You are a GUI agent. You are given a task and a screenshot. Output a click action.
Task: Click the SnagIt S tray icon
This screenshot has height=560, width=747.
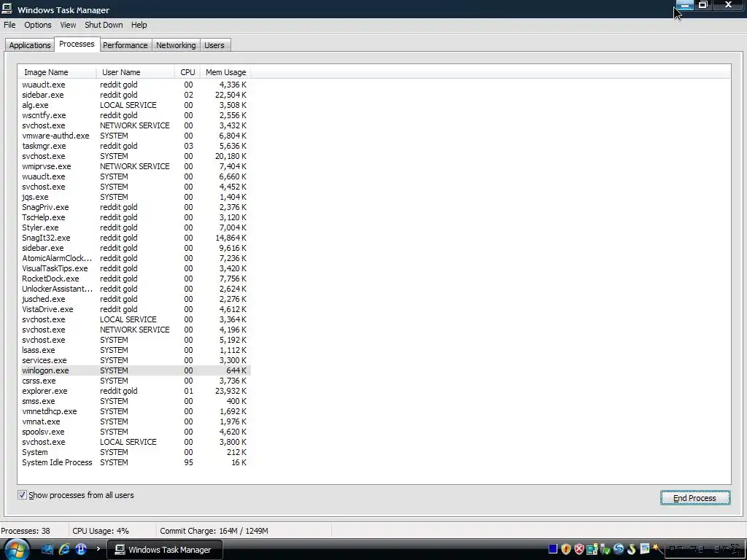click(631, 549)
